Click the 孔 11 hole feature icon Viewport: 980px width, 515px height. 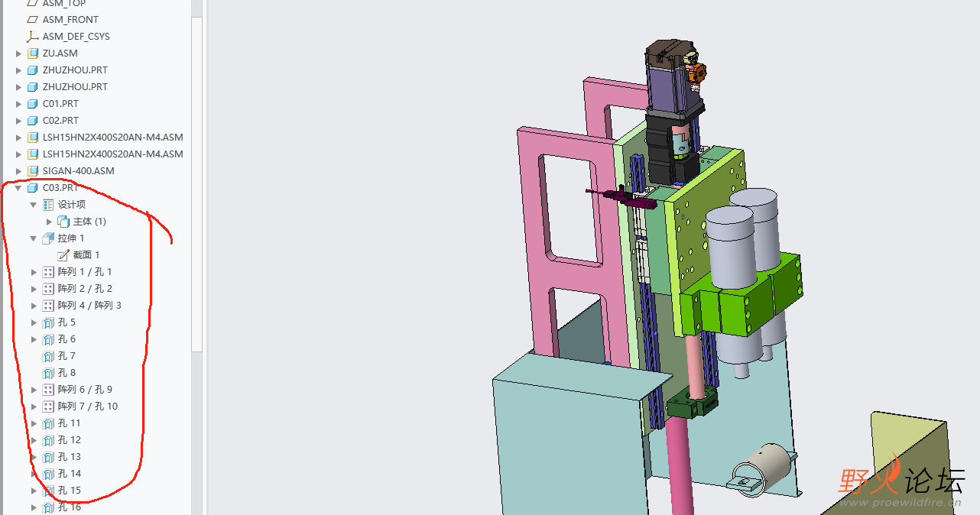(x=48, y=423)
